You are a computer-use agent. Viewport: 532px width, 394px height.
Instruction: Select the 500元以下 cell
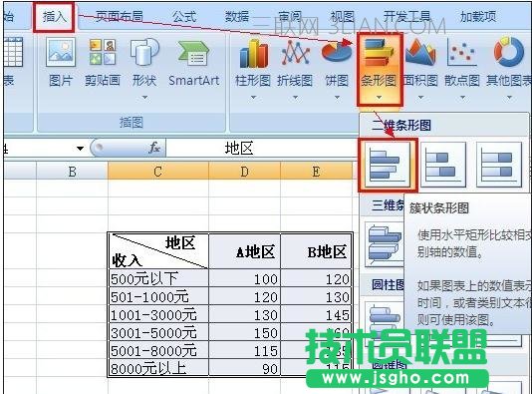tap(158, 278)
